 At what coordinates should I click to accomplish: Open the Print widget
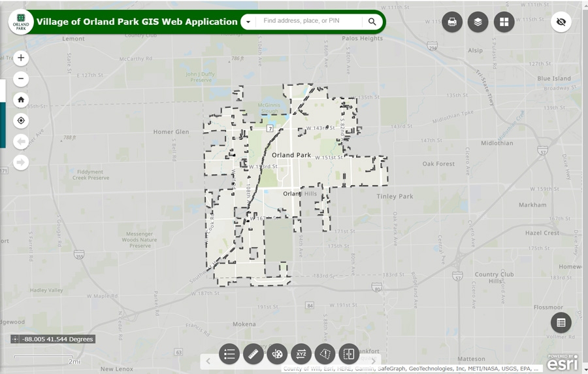(452, 22)
